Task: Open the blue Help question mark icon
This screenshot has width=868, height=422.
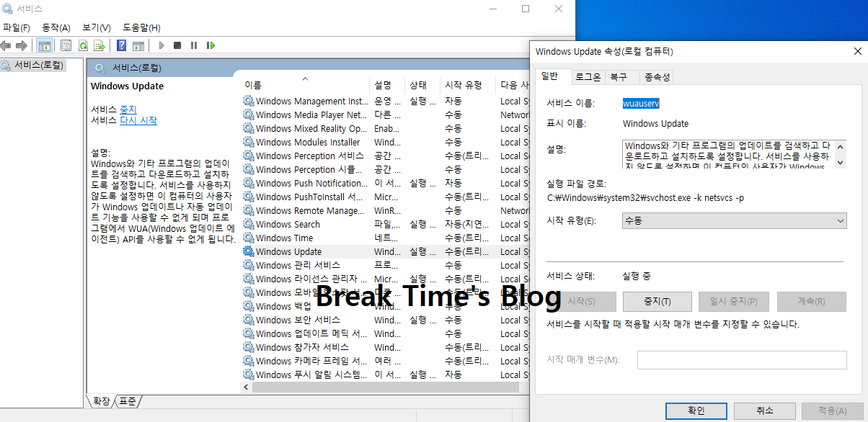Action: pos(122,45)
